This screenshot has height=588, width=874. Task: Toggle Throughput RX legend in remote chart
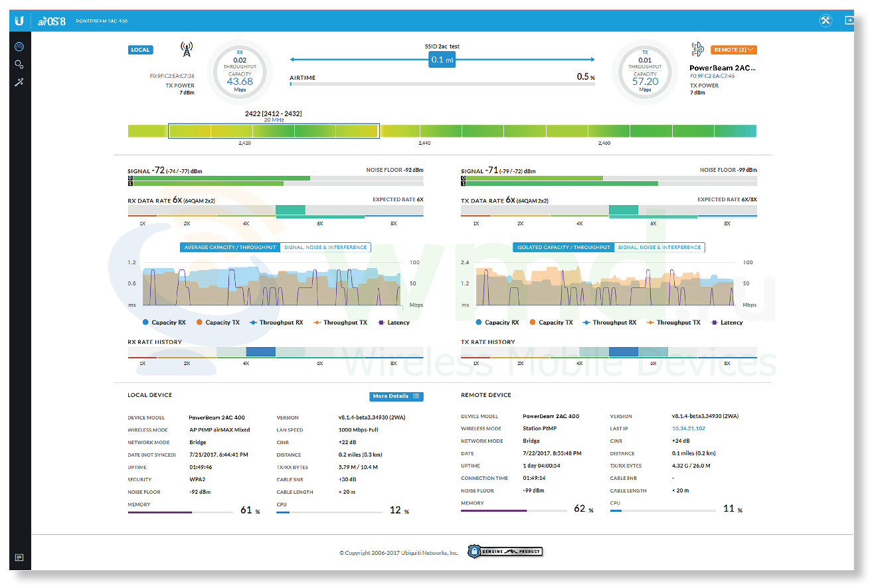point(610,323)
